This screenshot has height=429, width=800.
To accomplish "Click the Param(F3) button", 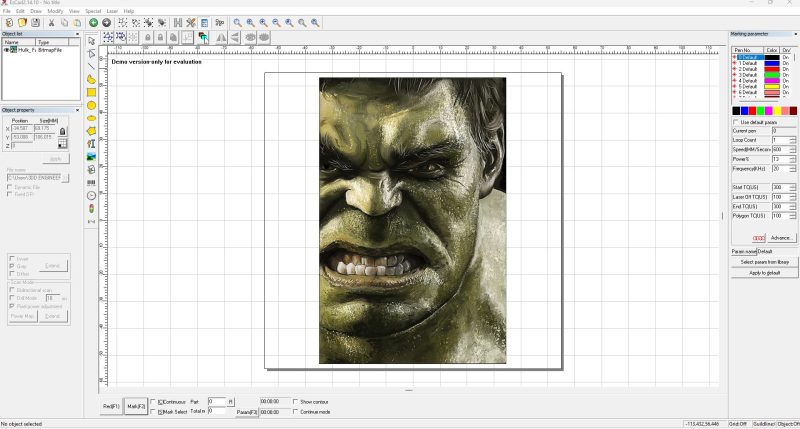I will click(x=247, y=412).
